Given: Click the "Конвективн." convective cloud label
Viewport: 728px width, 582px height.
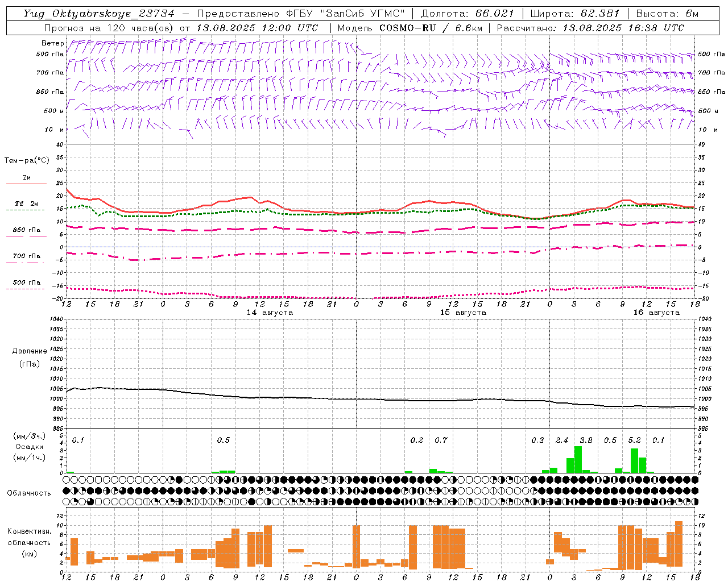Looking at the screenshot, I should [29, 531].
